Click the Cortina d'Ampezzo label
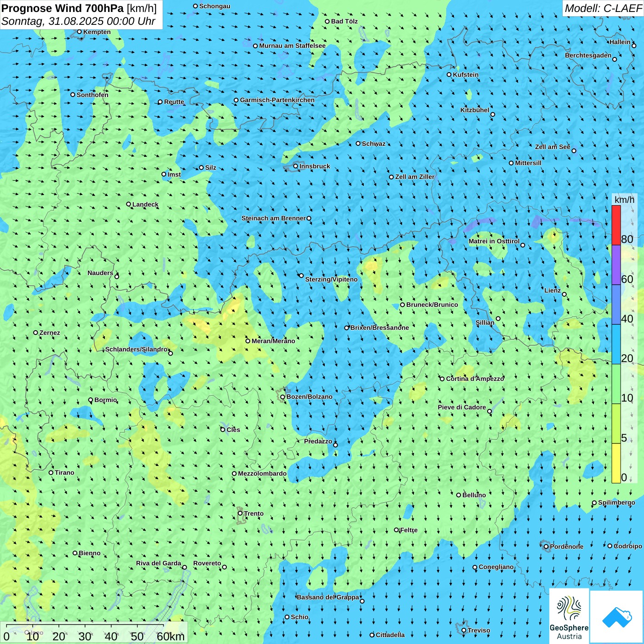 475,379
